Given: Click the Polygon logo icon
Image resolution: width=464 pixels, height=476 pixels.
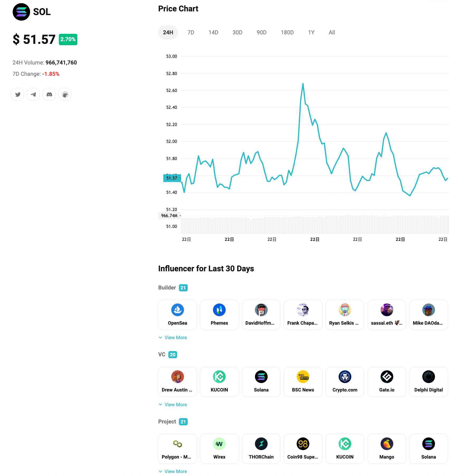Looking at the screenshot, I should click(x=178, y=444).
